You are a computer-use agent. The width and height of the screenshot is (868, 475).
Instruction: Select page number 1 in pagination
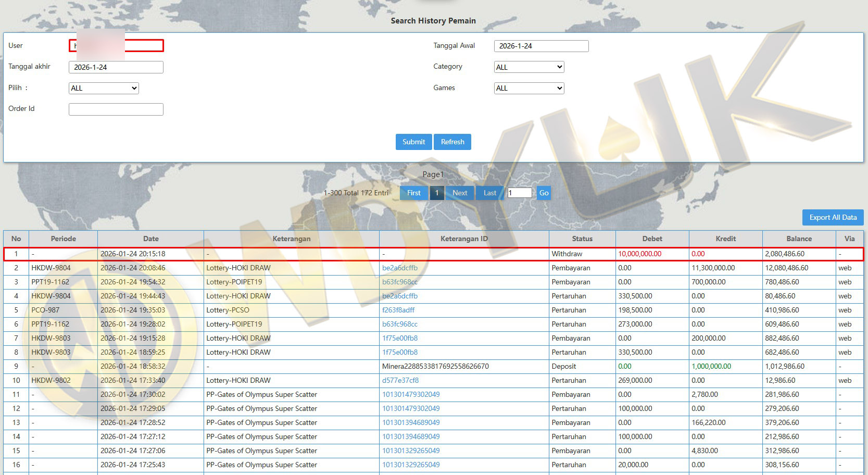[437, 193]
